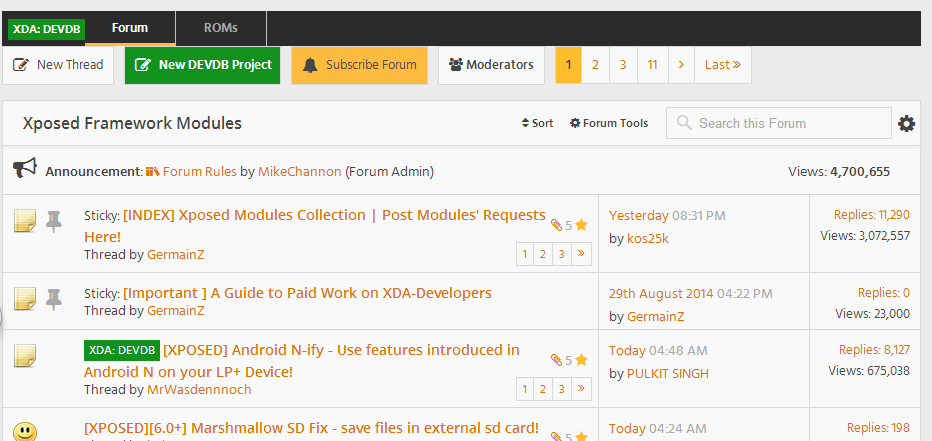Open page 2 of the Android N-ify thread
This screenshot has height=441, width=932.
(543, 389)
